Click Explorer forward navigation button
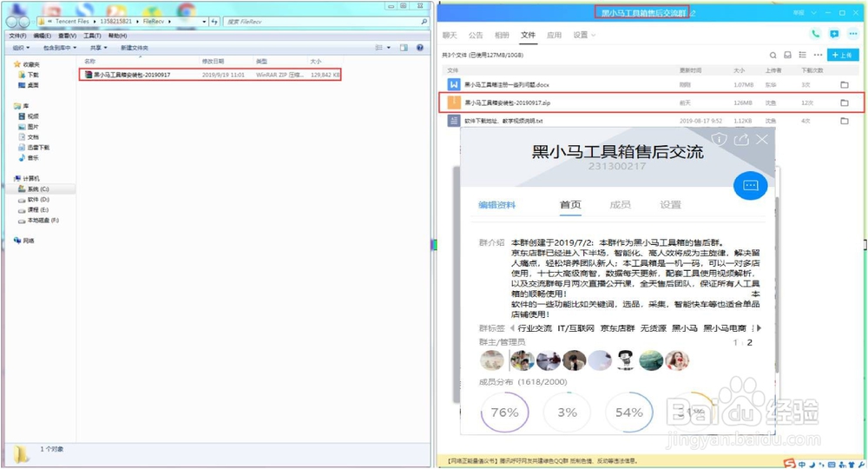Image resolution: width=868 pixels, height=469 pixels. pos(23,22)
